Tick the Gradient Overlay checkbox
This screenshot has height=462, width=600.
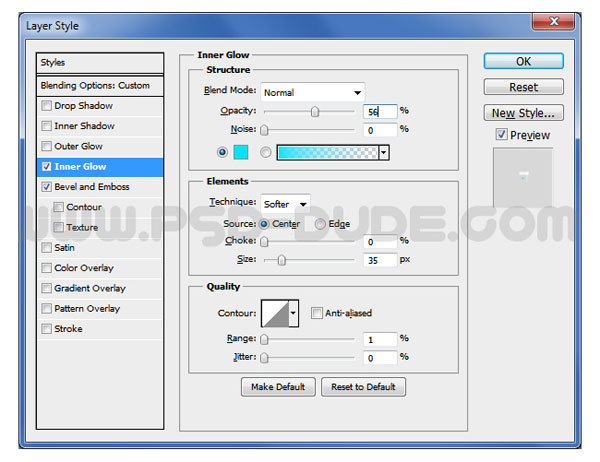(46, 288)
